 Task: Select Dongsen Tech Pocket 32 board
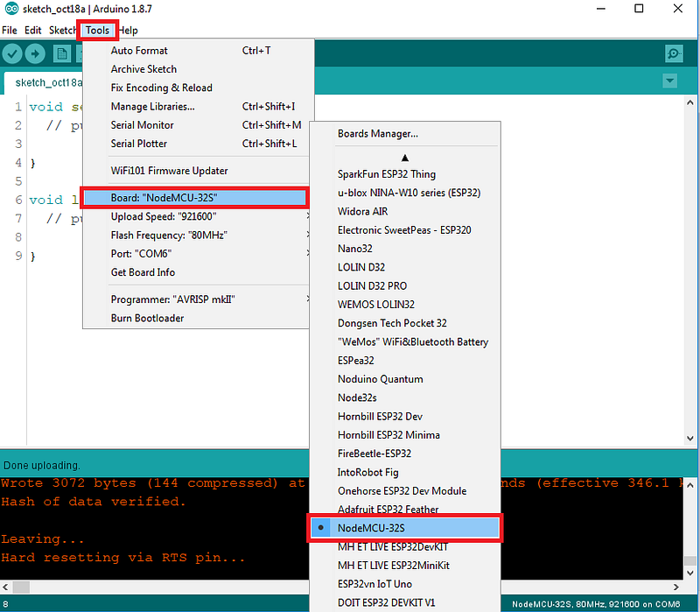405,323
